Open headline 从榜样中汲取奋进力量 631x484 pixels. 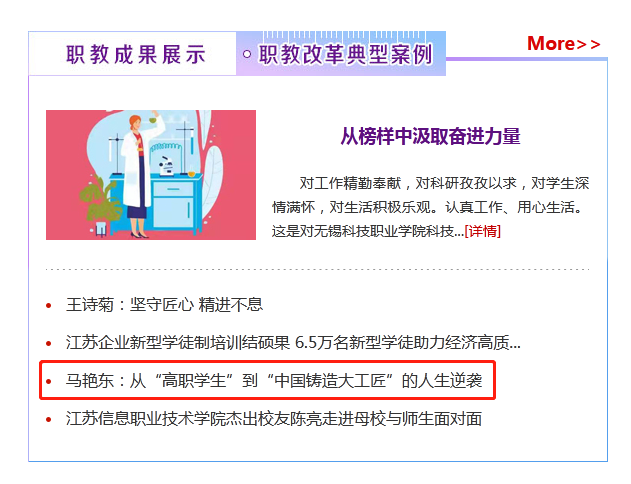tap(430, 136)
